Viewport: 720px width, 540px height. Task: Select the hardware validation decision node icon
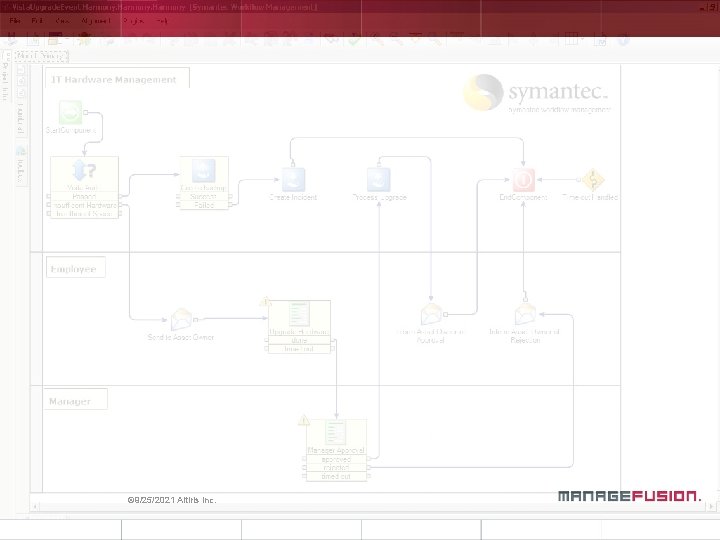point(84,171)
